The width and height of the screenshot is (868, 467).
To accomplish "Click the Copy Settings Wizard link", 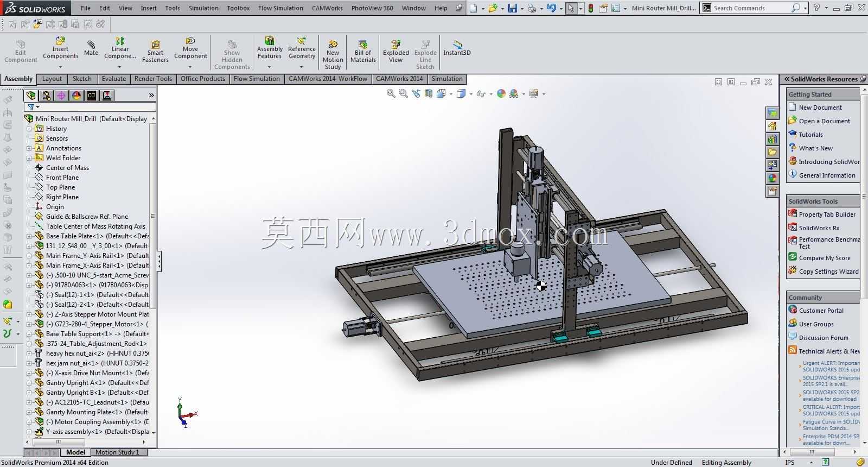I will point(828,272).
